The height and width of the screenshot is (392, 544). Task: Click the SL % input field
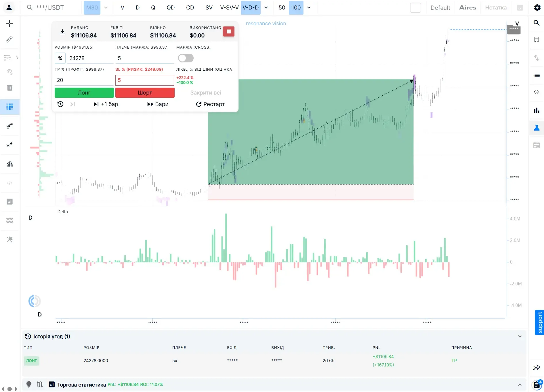tap(145, 80)
